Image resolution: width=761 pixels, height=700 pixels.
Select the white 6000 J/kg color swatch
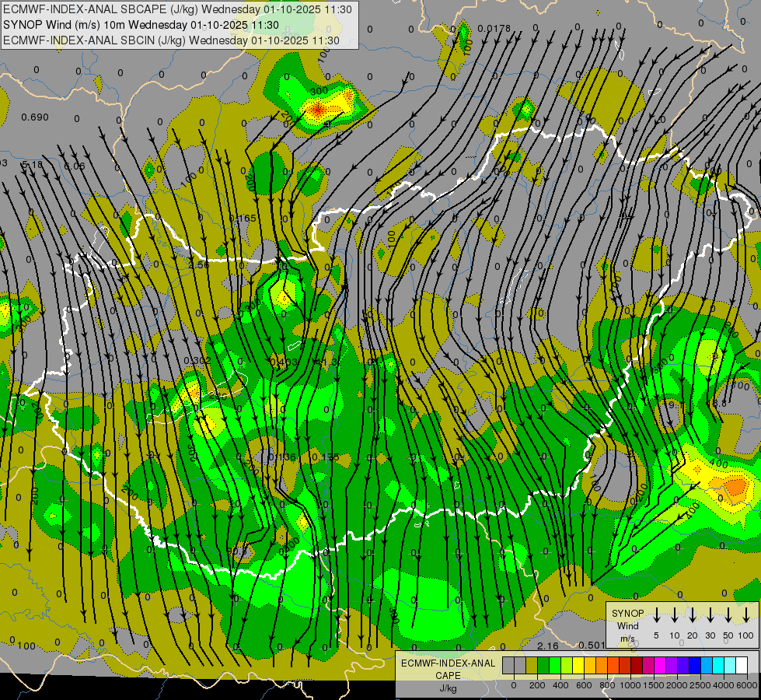click(x=742, y=665)
